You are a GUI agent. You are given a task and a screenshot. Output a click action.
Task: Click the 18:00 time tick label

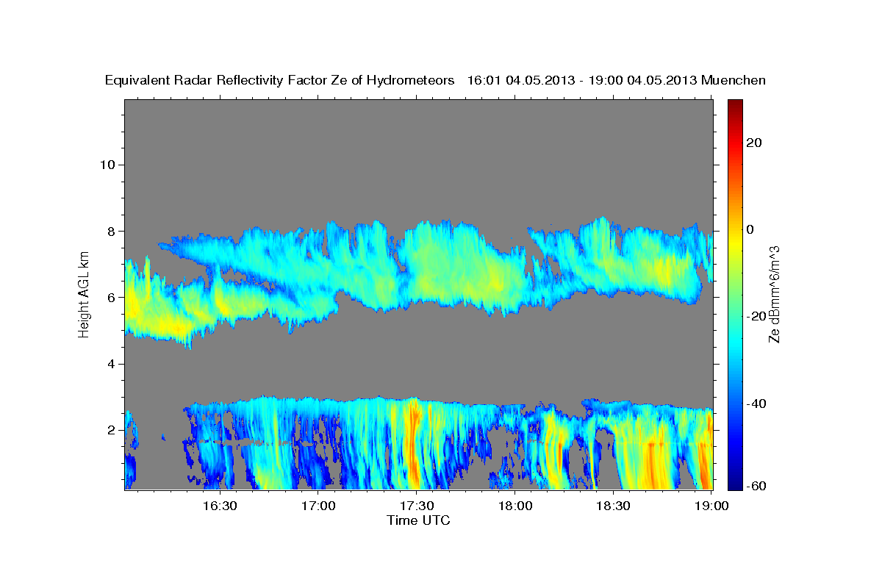tap(515, 506)
